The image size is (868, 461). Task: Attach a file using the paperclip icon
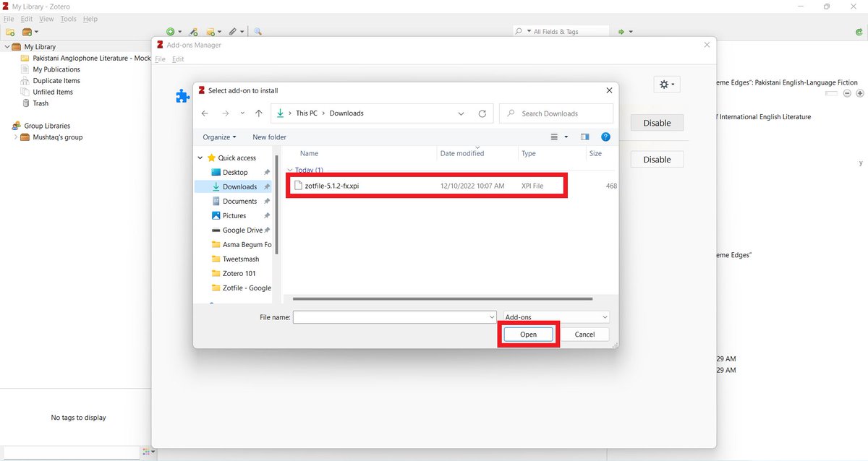point(233,32)
